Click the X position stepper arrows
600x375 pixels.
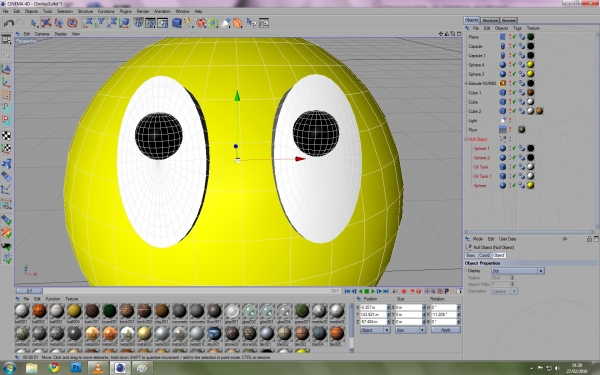tap(389, 307)
